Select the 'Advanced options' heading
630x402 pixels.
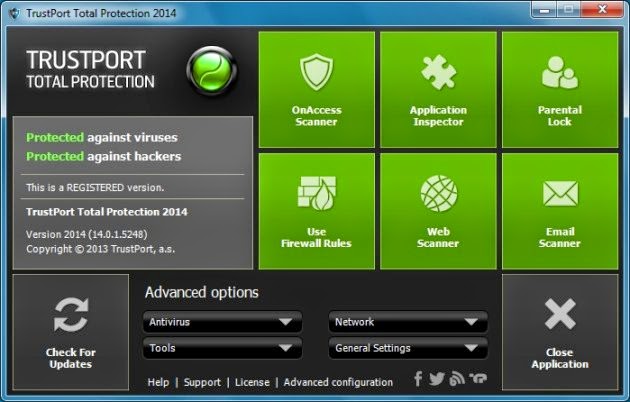coord(202,293)
